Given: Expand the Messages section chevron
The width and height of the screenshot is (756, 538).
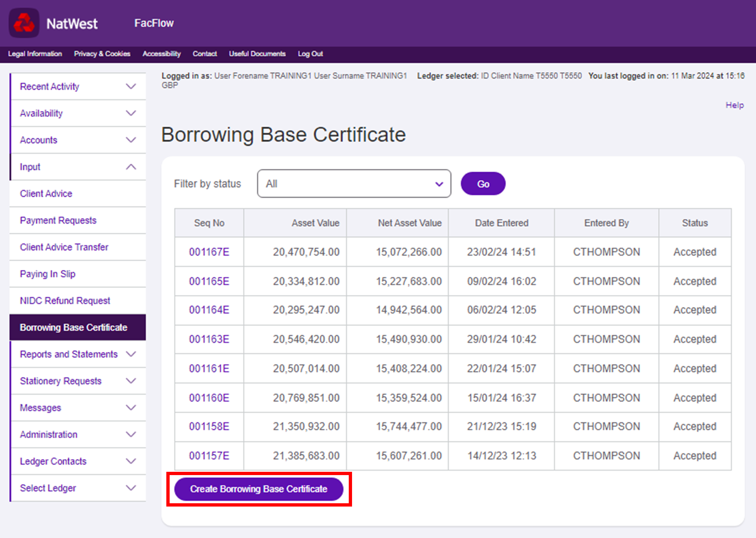Looking at the screenshot, I should 131,407.
